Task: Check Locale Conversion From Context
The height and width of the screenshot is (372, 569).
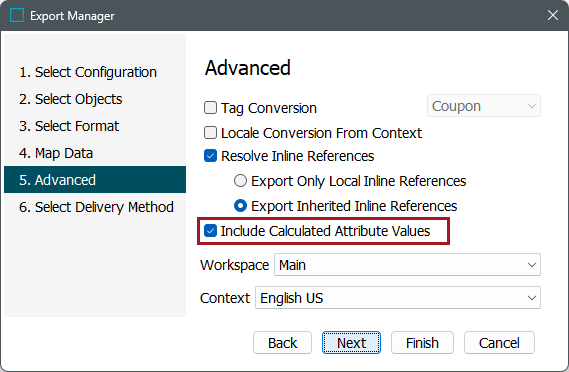Action: [x=210, y=133]
